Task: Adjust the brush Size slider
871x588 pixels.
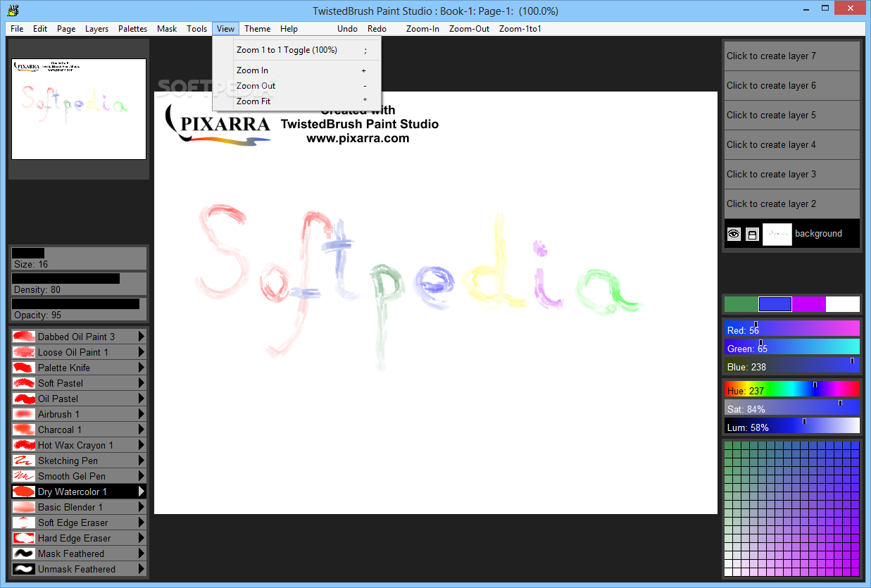Action: pyautogui.click(x=78, y=258)
